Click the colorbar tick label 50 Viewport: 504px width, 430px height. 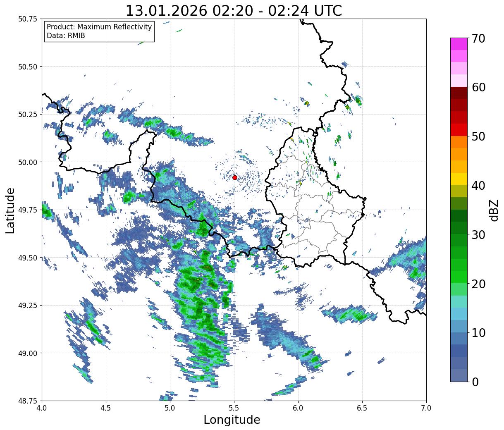pyautogui.click(x=478, y=136)
